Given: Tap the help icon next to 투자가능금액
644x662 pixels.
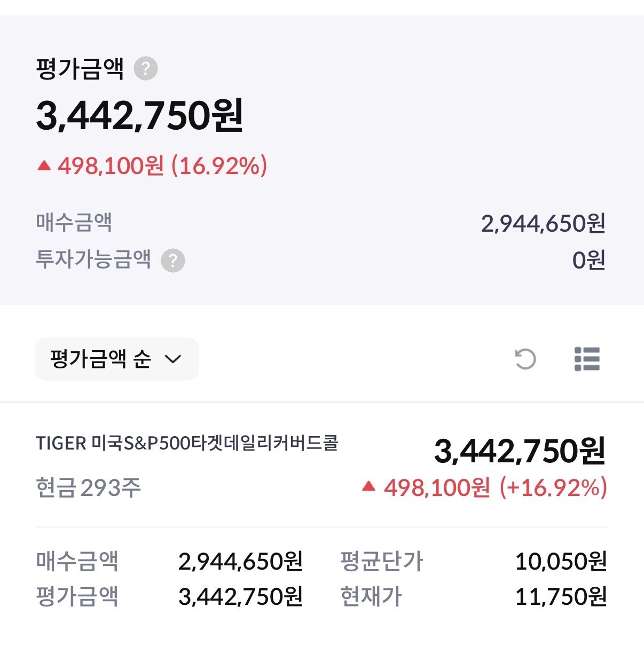Looking at the screenshot, I should point(173,261).
